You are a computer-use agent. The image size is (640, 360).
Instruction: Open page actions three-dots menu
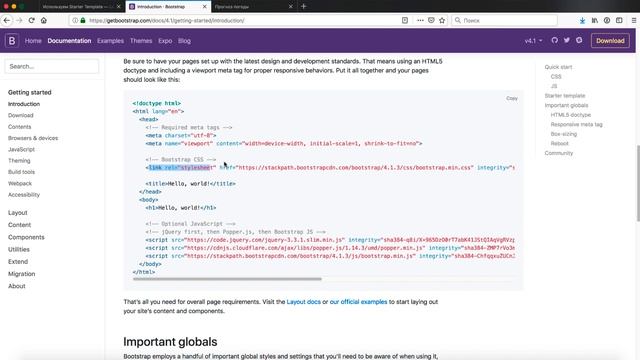coord(420,20)
